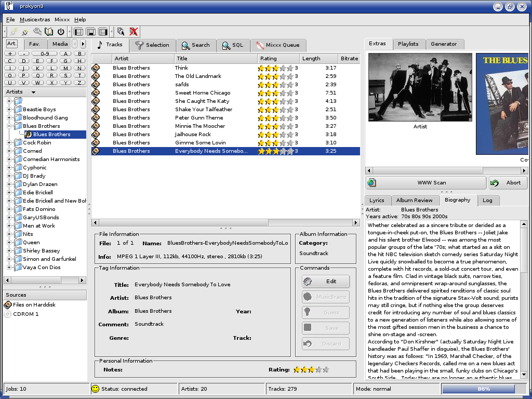Click the red X clear selection icon
Viewport: 532px width, 399px height.
[134, 32]
